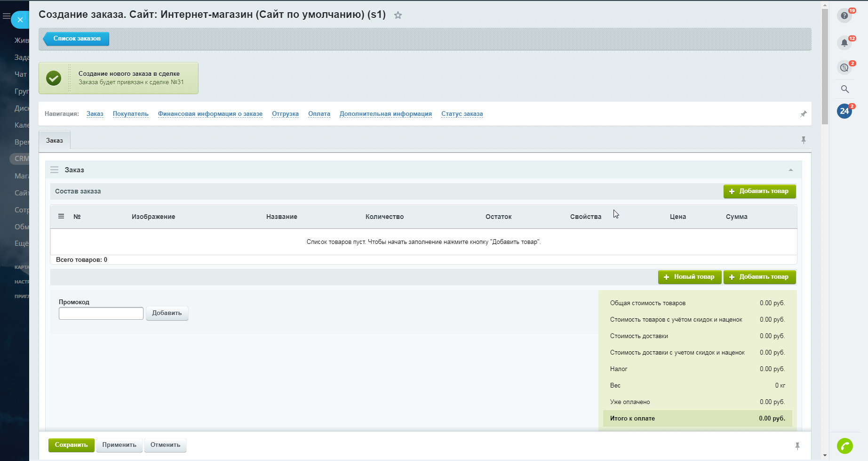868x461 pixels.
Task: Open the Bitrix24 icon with badge
Action: [844, 111]
